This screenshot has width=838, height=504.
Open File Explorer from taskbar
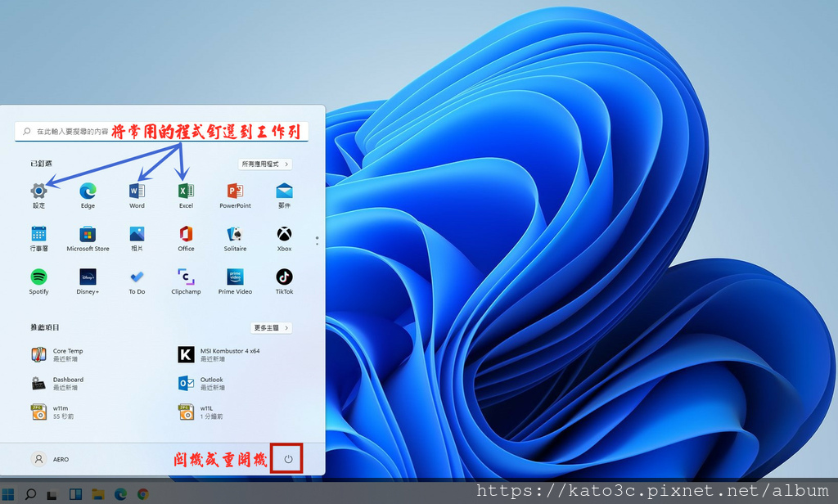[x=98, y=494]
